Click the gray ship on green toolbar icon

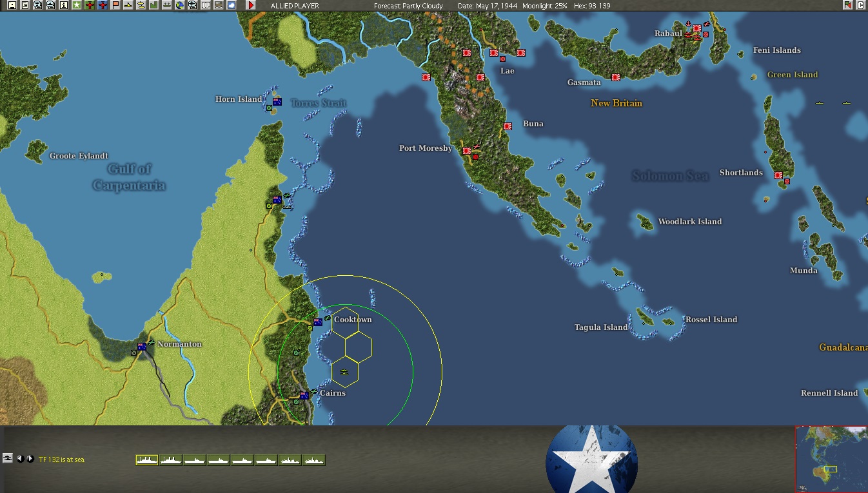tap(166, 5)
